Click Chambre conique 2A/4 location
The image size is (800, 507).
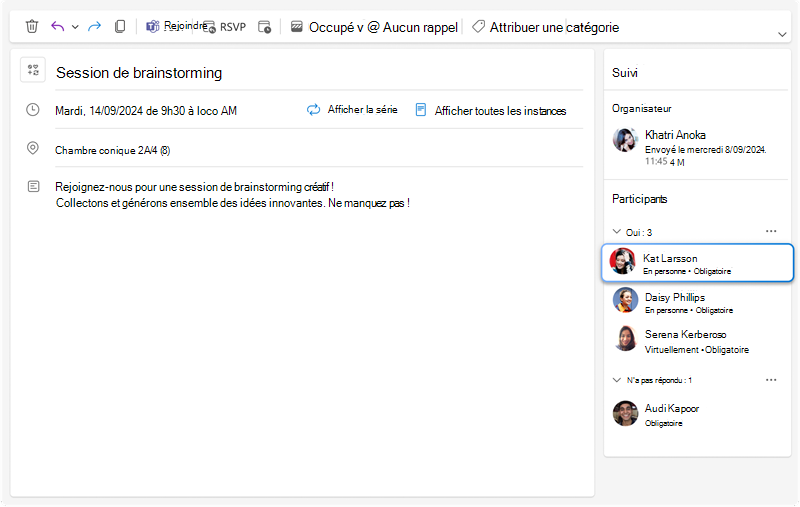point(113,150)
